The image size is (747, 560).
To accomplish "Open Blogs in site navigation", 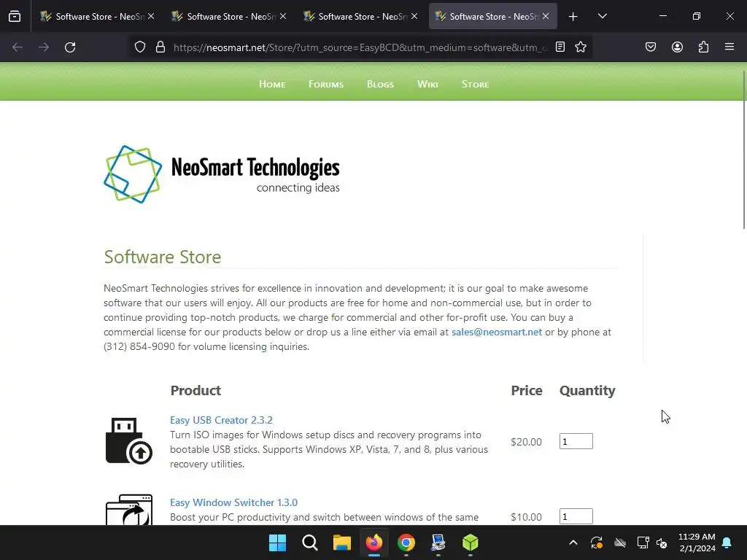I will click(380, 84).
